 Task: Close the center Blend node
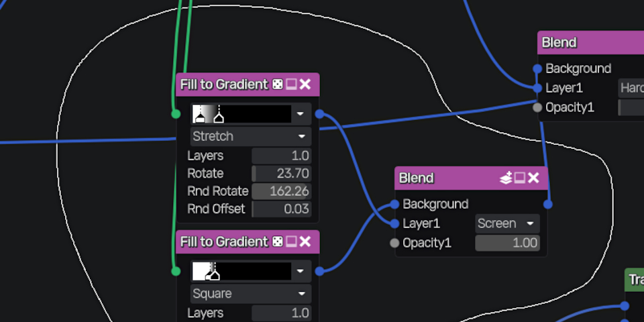point(534,178)
